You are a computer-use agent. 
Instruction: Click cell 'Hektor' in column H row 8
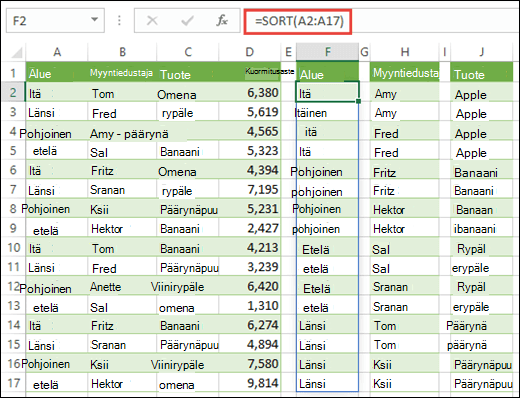tap(405, 209)
